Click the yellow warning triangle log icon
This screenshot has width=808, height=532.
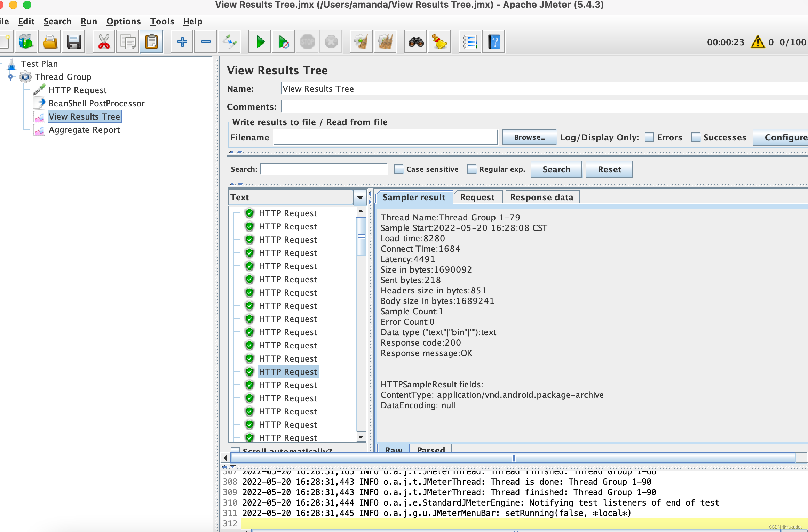[x=758, y=42]
